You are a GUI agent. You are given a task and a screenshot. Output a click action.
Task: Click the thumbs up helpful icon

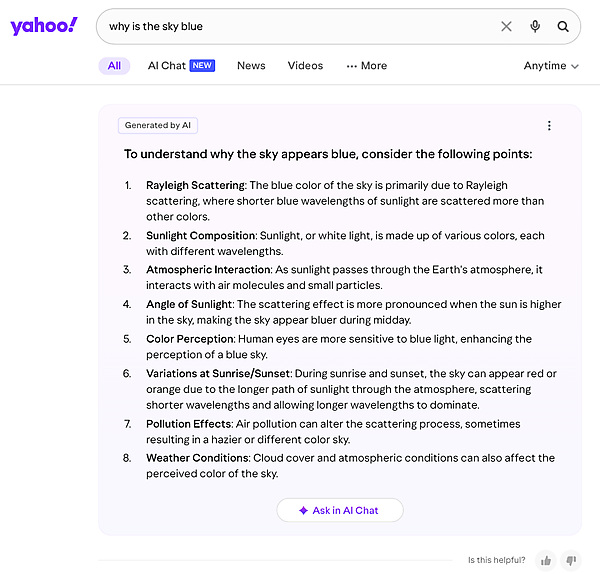[x=546, y=560]
